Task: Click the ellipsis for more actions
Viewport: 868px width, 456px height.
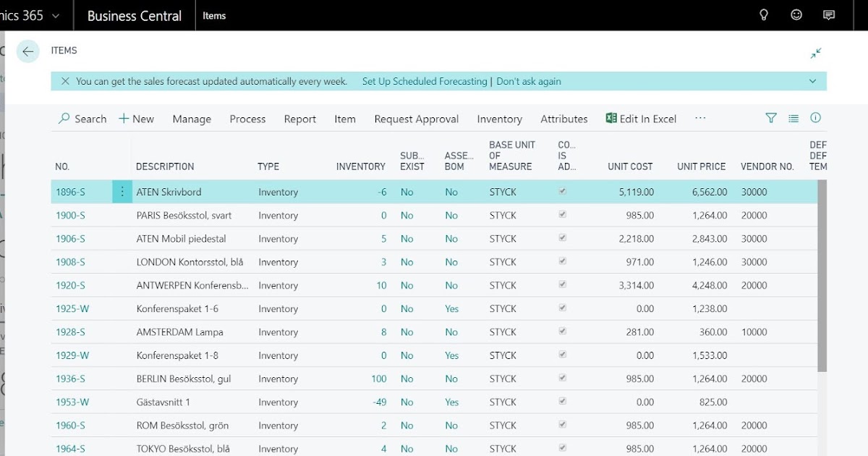Action: tap(699, 118)
